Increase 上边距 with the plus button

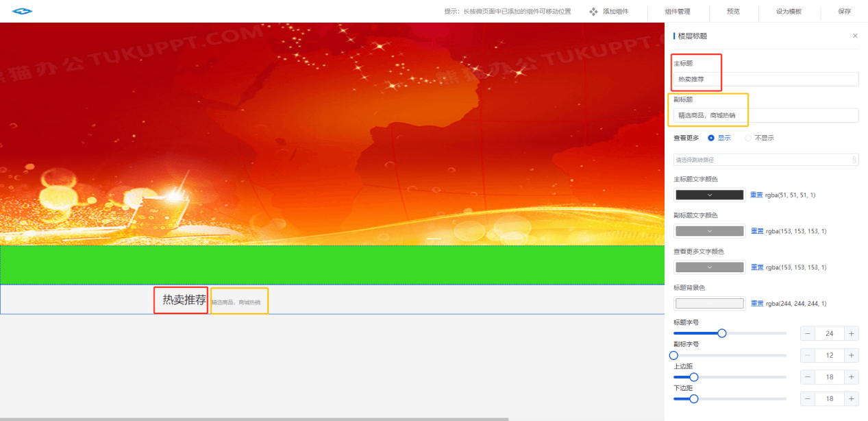852,377
